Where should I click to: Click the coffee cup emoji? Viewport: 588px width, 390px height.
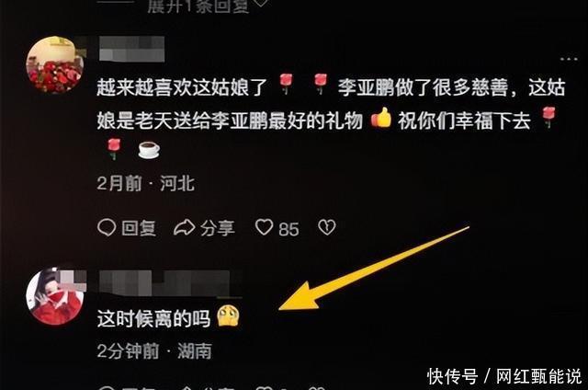tap(149, 150)
